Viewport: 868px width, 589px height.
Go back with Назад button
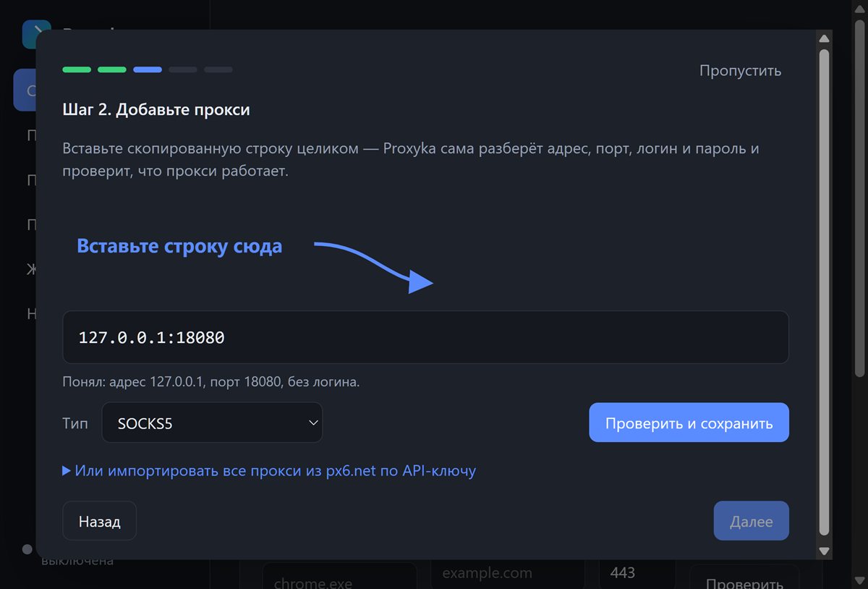(99, 521)
